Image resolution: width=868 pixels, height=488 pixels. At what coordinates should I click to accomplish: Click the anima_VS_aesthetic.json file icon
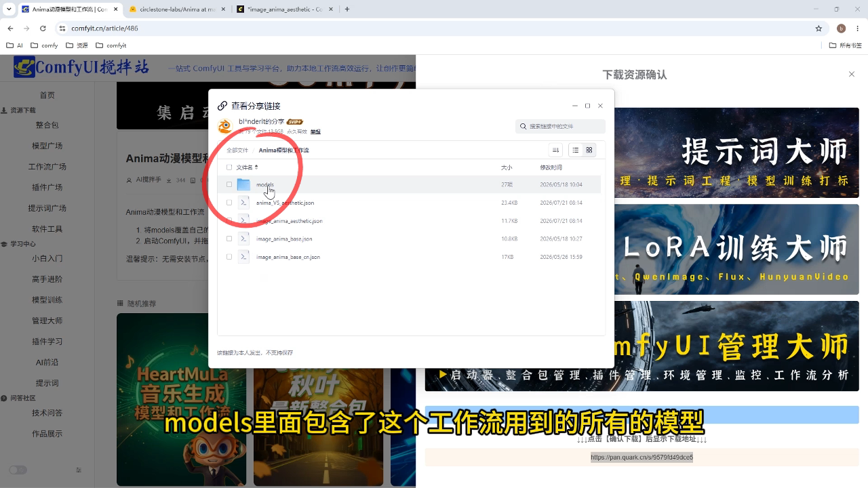243,203
